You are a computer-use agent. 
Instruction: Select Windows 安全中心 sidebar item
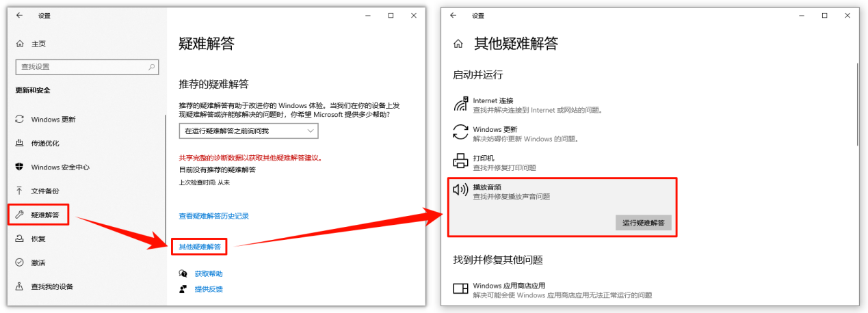click(60, 167)
